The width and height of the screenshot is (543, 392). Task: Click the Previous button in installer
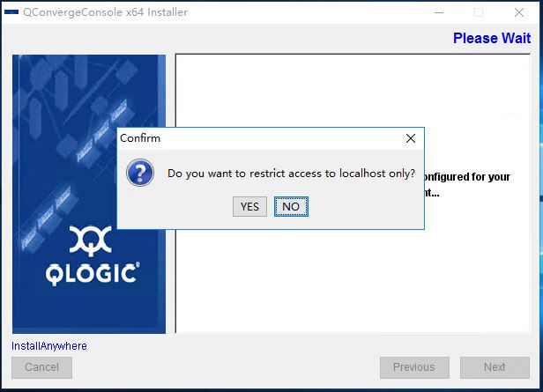414,367
